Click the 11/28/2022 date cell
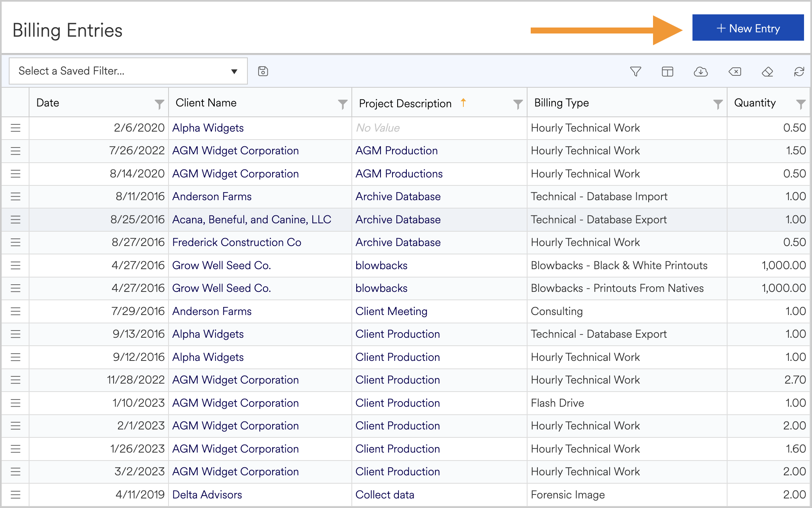 [99, 380]
